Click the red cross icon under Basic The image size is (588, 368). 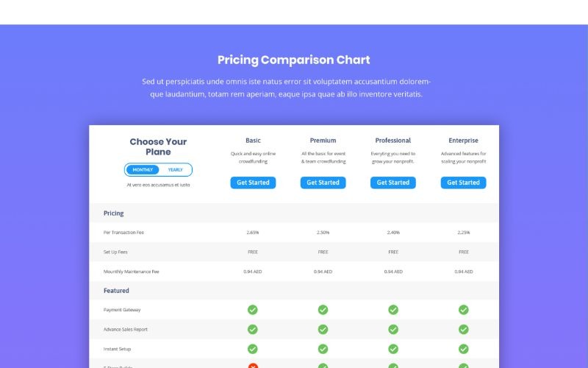(x=253, y=365)
